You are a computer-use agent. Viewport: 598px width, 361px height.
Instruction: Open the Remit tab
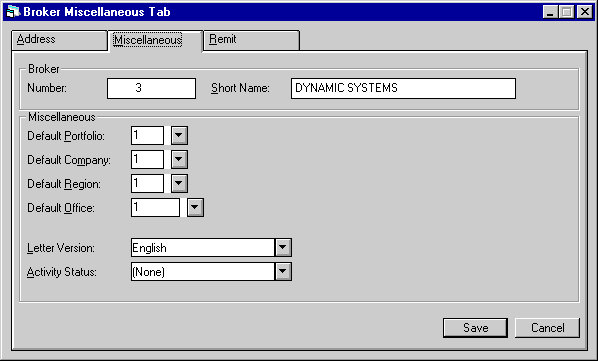pyautogui.click(x=252, y=40)
